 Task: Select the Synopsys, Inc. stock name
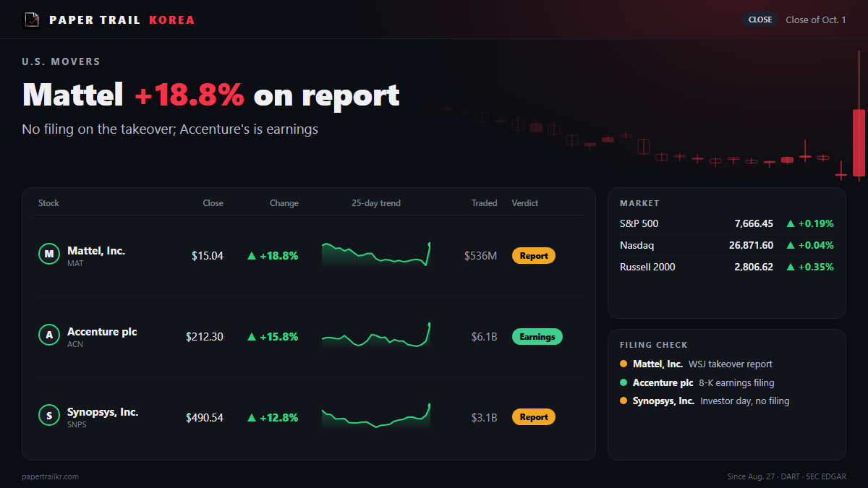(x=103, y=412)
